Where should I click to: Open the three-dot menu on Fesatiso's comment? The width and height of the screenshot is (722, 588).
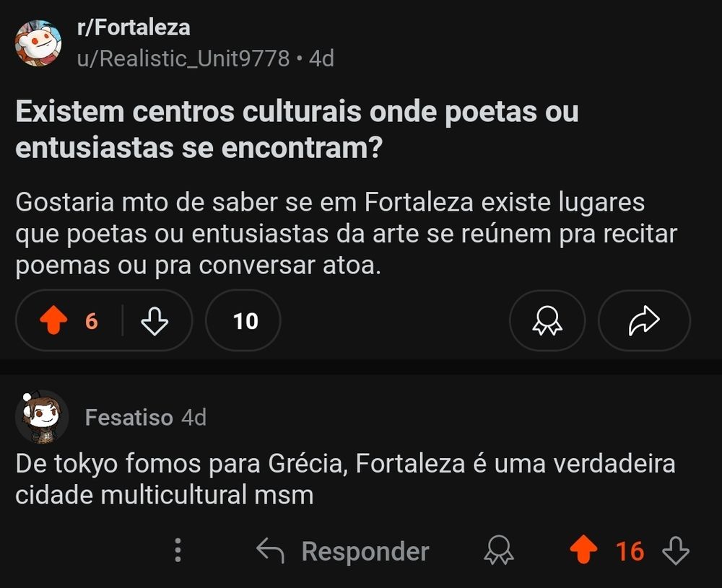pyautogui.click(x=178, y=551)
